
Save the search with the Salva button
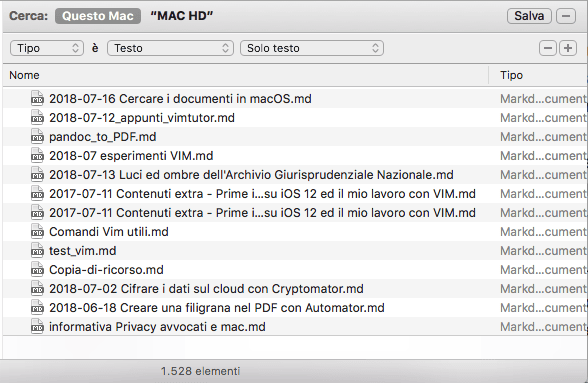(x=529, y=16)
